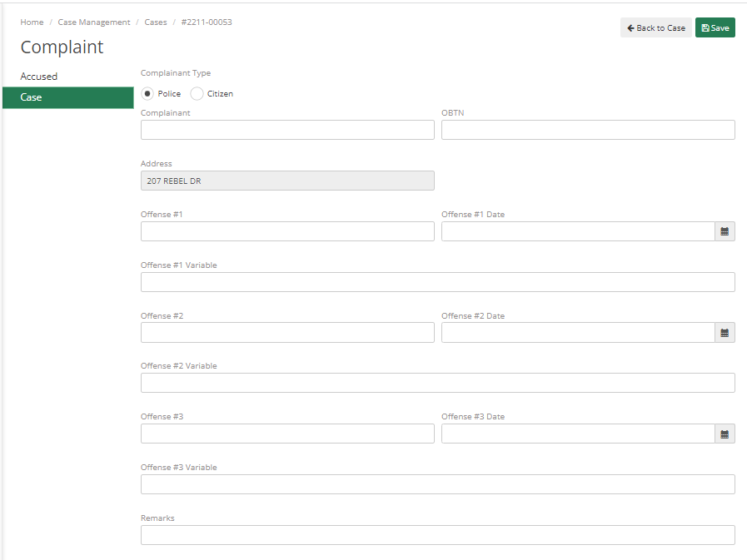Open the Offense #1 Date calendar picker
Image resolution: width=747 pixels, height=560 pixels.
pyautogui.click(x=725, y=231)
